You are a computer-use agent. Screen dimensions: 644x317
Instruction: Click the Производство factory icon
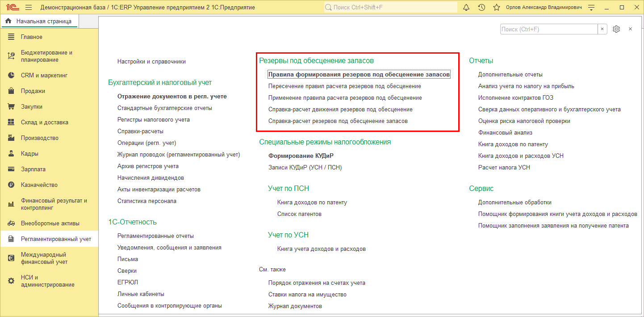pos(12,138)
